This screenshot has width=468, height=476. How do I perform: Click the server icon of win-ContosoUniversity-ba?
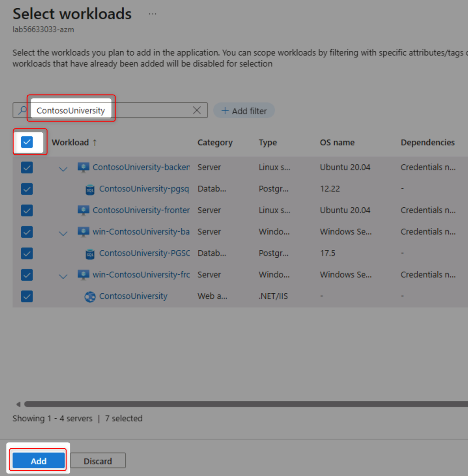(83, 232)
